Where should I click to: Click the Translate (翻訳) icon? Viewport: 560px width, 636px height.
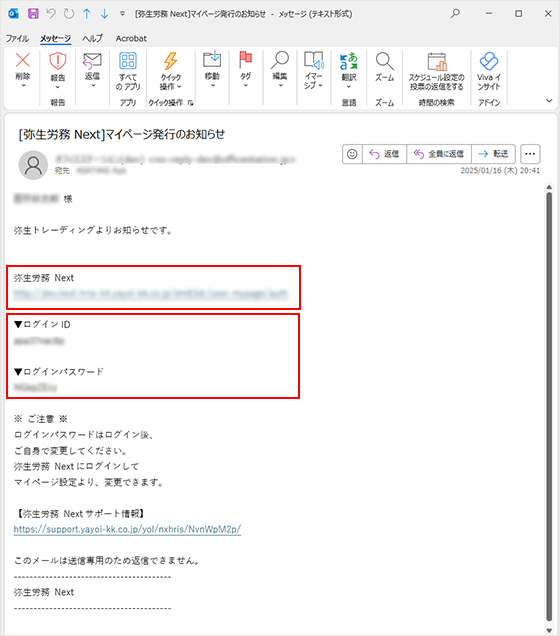pyautogui.click(x=348, y=61)
